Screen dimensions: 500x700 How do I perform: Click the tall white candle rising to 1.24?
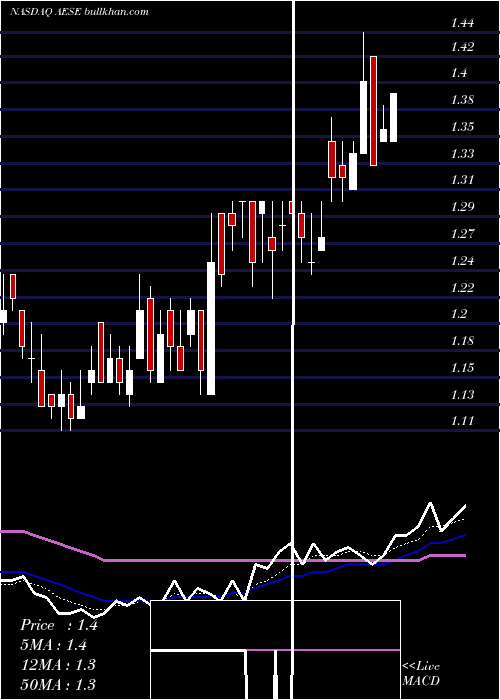[x=211, y=328]
